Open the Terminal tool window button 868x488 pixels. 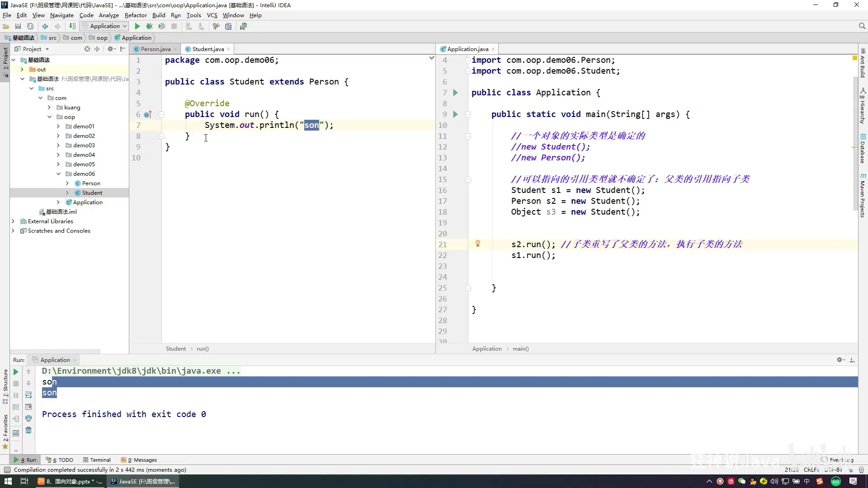(97, 460)
